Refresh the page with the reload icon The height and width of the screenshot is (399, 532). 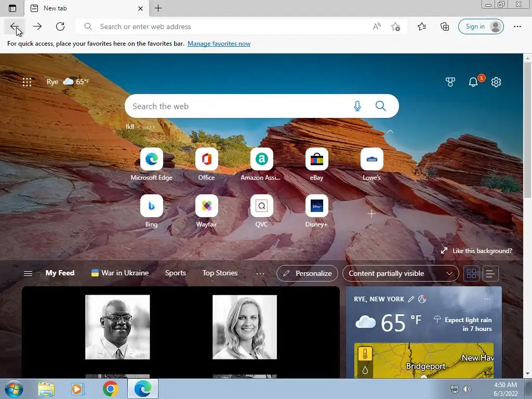60,26
